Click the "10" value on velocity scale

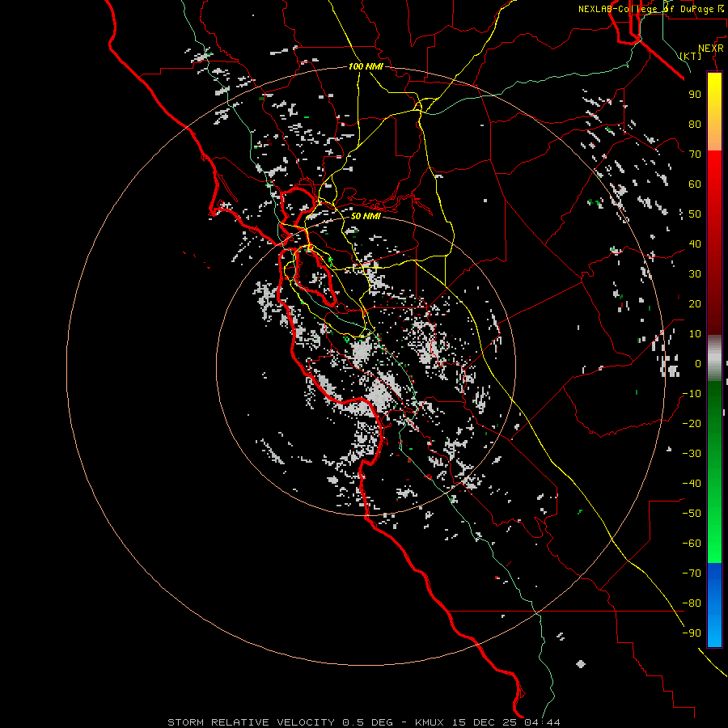pyautogui.click(x=695, y=334)
